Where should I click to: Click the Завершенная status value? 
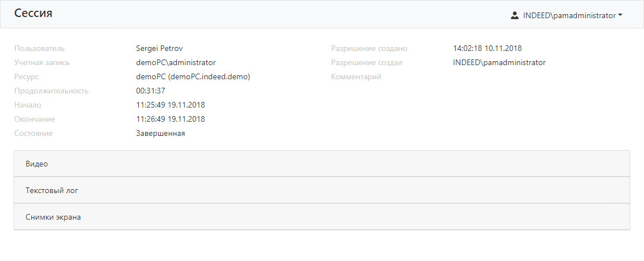[x=160, y=133]
